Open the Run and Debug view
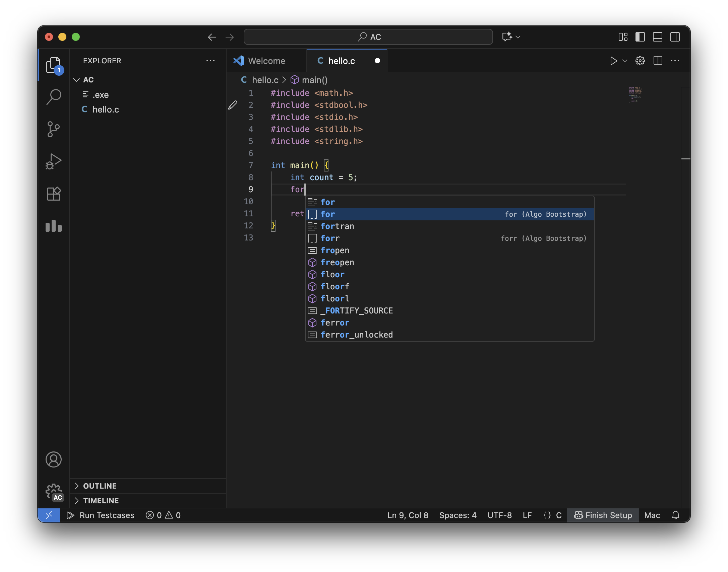 coord(54,161)
